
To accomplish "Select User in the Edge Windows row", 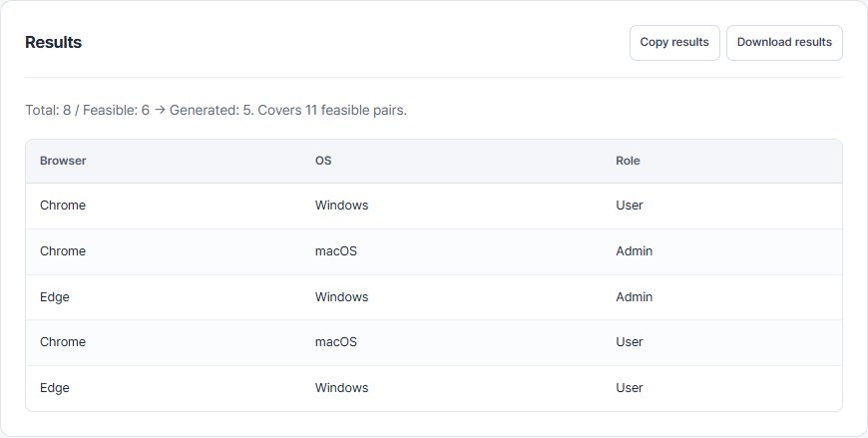I will 630,388.
